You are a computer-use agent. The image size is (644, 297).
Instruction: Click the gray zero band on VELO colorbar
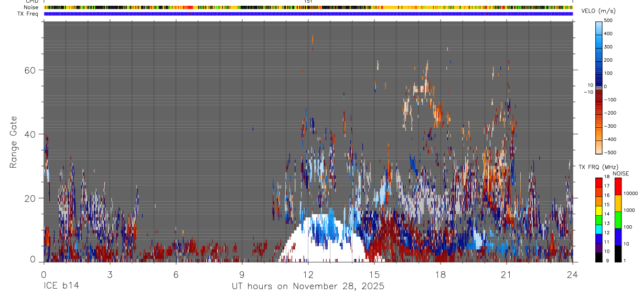point(599,87)
